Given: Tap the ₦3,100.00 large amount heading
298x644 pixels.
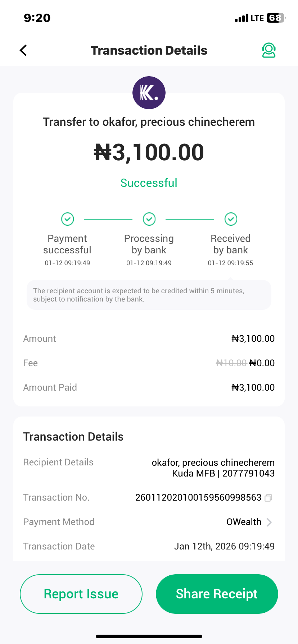Looking at the screenshot, I should (x=149, y=152).
